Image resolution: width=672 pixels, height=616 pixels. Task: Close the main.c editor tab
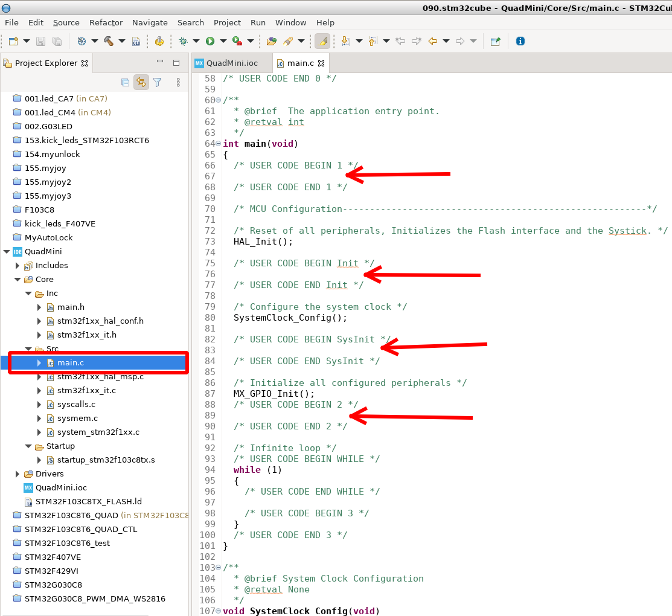(x=321, y=63)
